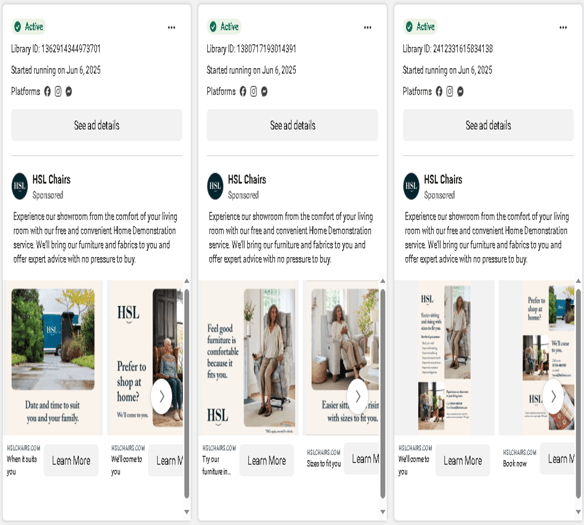Click HSL Chairs avatar in ad 1362914344973701
This screenshot has width=584, height=525.
pos(20,186)
